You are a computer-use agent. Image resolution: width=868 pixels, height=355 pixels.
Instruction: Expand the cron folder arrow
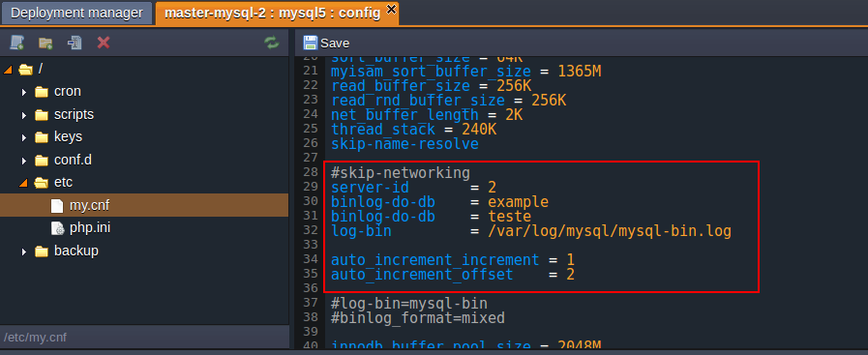(24, 92)
